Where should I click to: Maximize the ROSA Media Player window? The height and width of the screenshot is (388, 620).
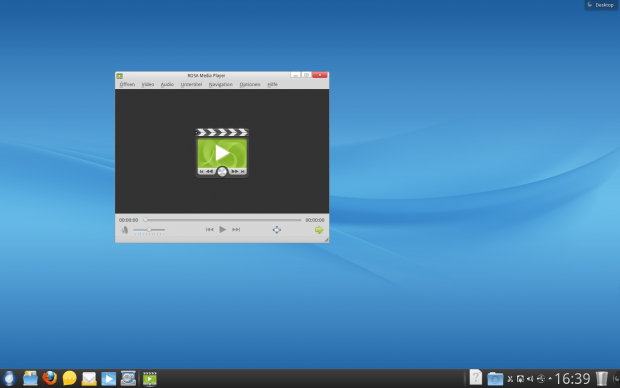(x=306, y=75)
